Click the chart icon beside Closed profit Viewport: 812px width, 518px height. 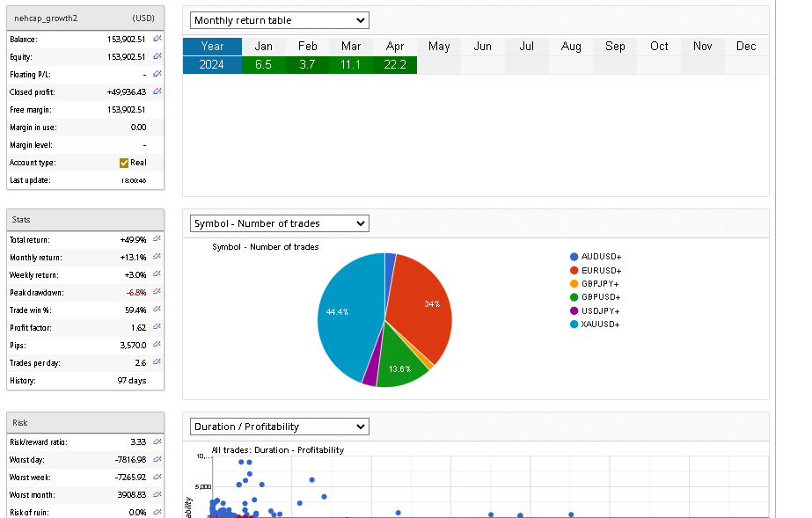point(157,92)
